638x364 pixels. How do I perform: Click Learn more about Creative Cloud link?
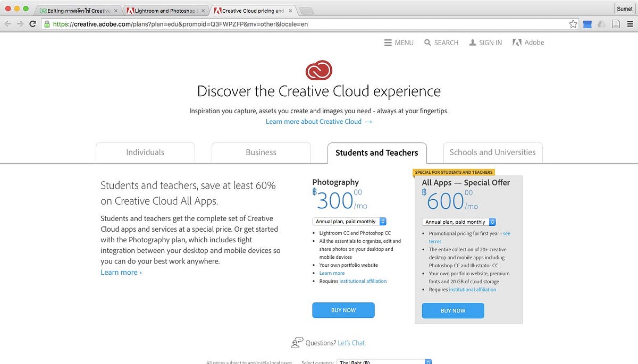[319, 122]
